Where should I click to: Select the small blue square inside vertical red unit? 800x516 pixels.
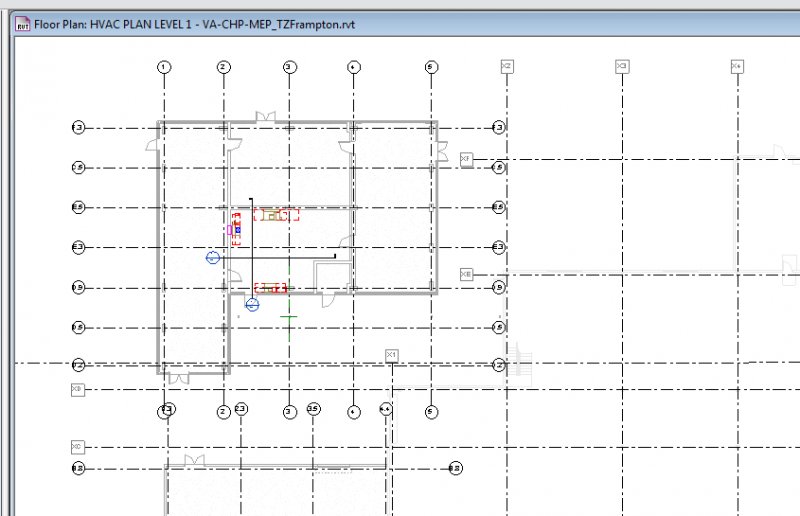(238, 230)
